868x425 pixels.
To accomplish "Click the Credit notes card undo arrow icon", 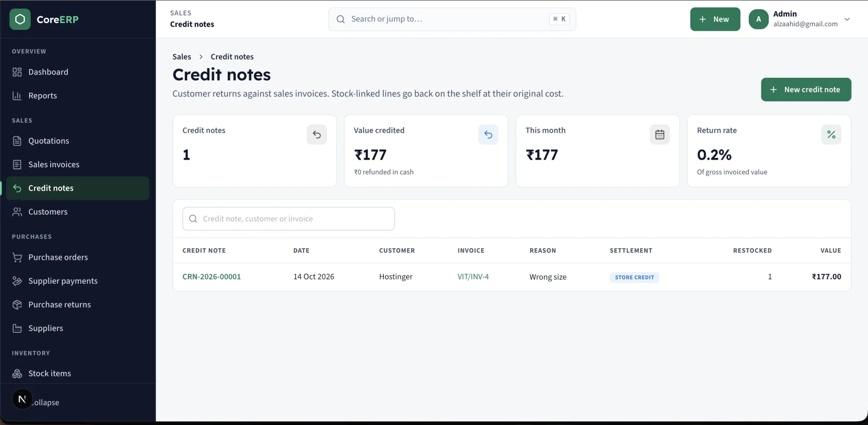I will coord(317,135).
